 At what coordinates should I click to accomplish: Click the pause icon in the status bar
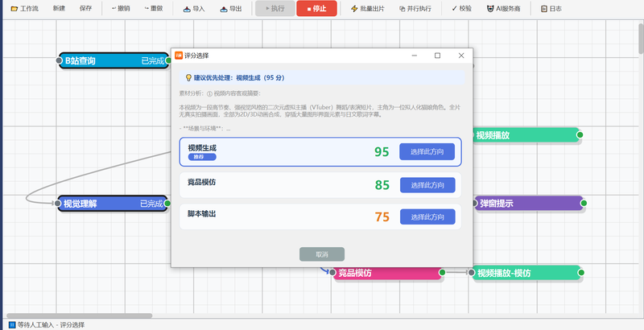point(12,324)
